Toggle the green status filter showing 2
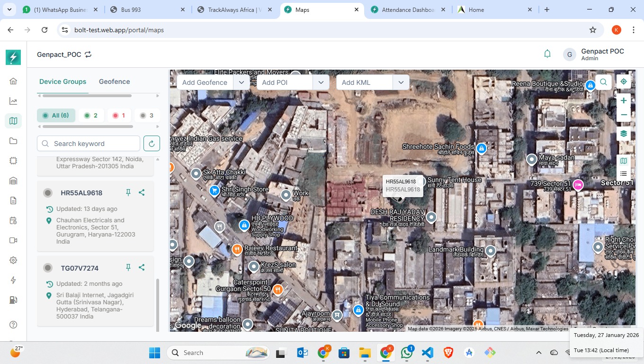644x364 pixels. coord(91,115)
